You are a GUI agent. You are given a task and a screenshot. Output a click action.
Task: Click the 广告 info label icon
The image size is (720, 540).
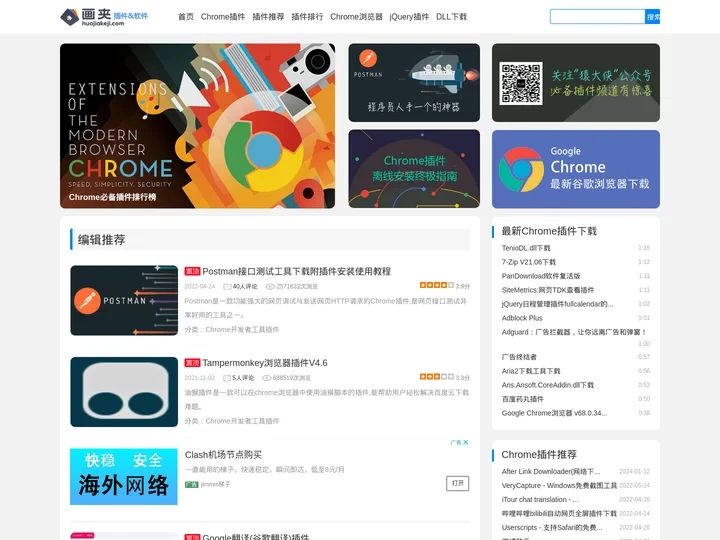coord(456,442)
